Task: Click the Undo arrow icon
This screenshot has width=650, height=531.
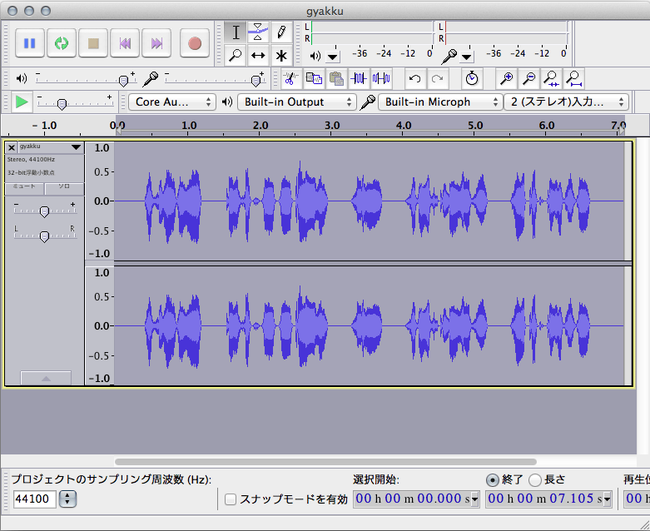Action: click(415, 78)
